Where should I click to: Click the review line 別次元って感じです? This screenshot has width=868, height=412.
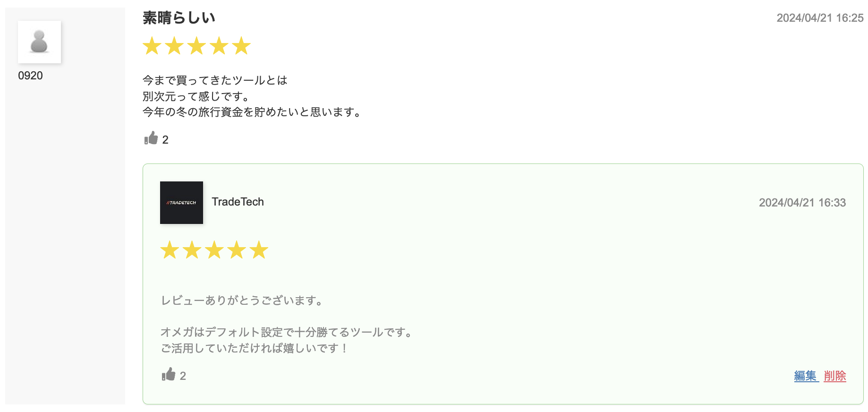[x=196, y=96]
